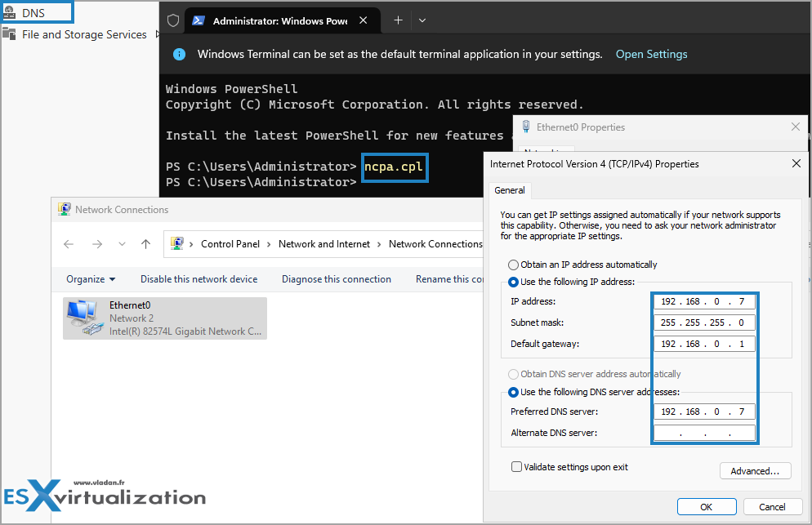
Task: Click the ncpa.cpl command text
Action: [x=394, y=167]
